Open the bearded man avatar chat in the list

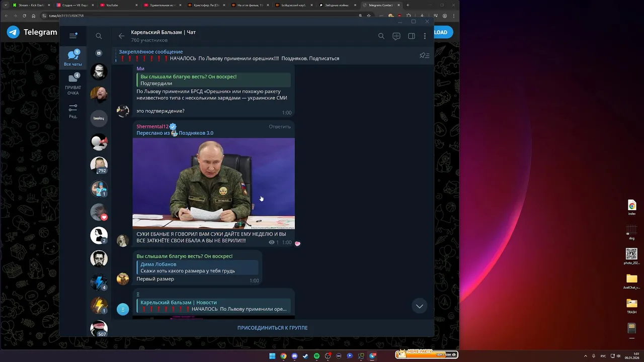(99, 259)
